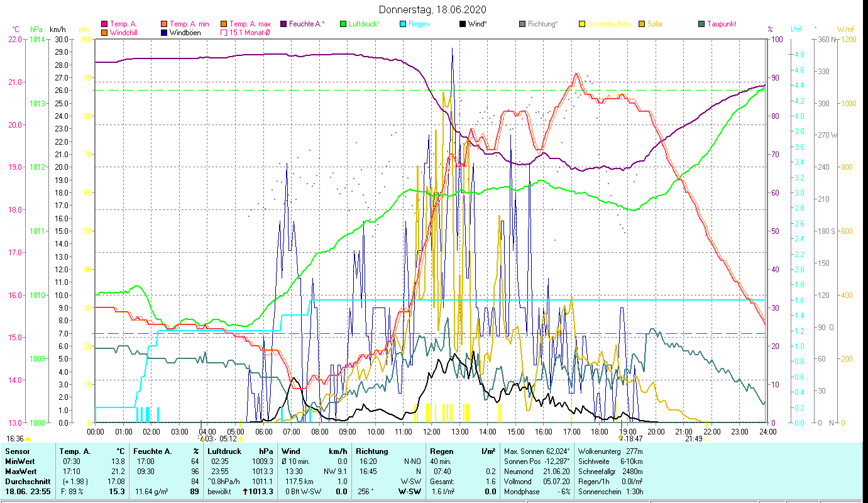Viewport: 868px width, 503px height.
Task: Click the 06:00 time axis label
Action: pos(264,431)
